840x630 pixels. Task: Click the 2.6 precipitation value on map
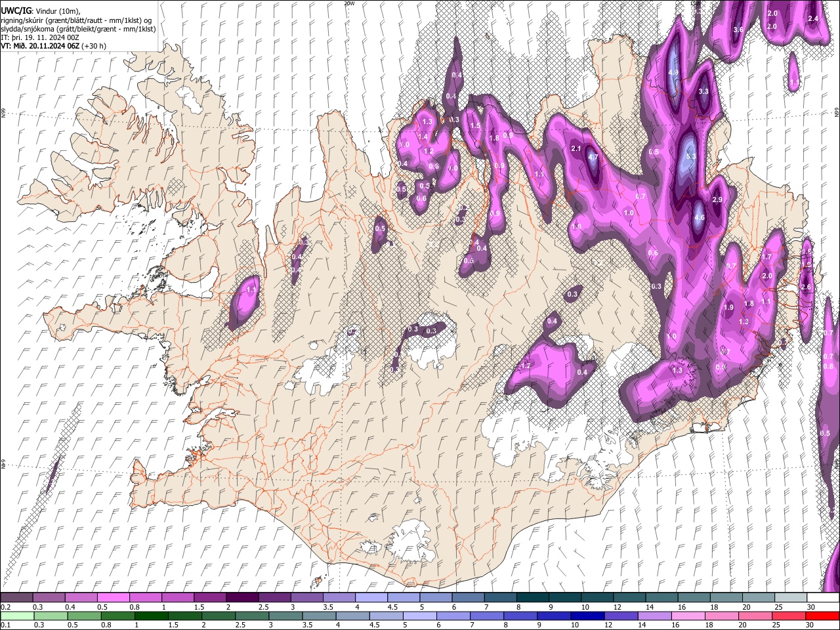(x=806, y=287)
